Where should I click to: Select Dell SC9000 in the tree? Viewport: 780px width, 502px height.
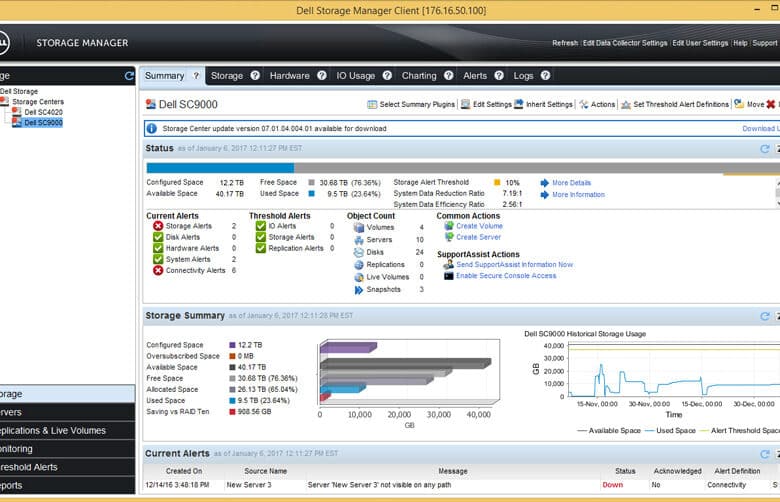(43, 123)
